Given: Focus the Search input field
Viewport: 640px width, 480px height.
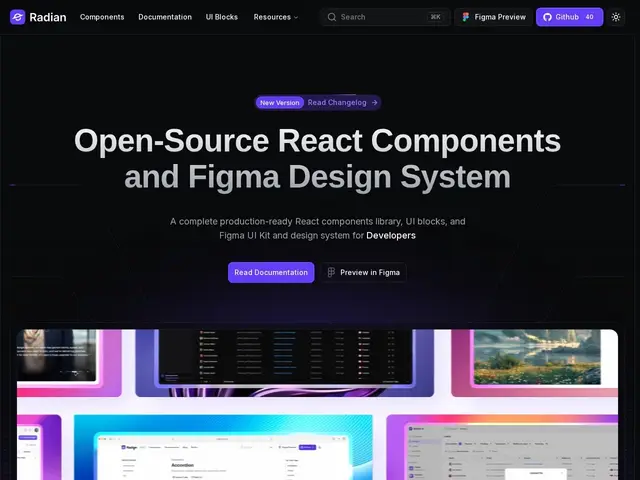Looking at the screenshot, I should click(385, 17).
